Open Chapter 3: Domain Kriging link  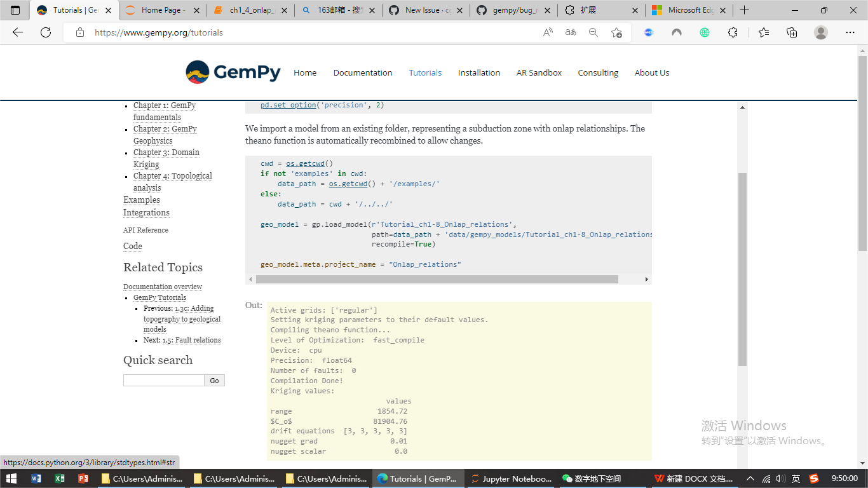pos(166,152)
